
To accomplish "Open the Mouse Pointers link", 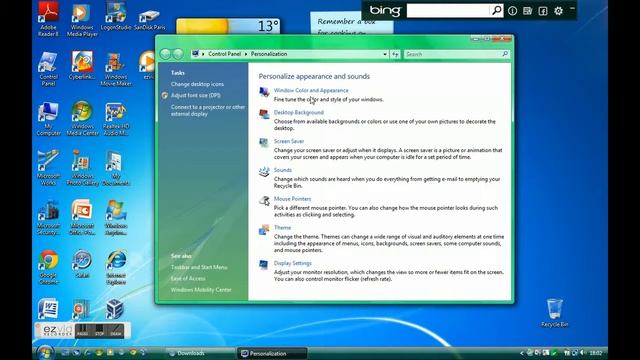I will coord(292,199).
